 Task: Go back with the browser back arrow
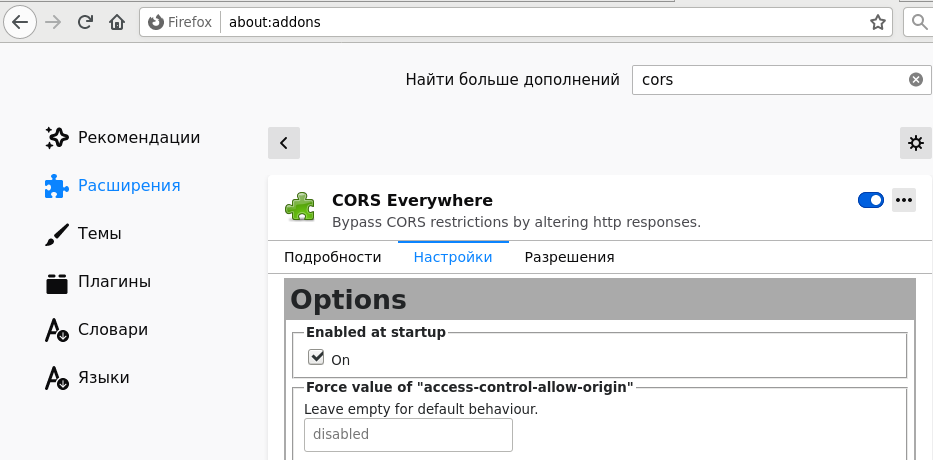(x=20, y=23)
